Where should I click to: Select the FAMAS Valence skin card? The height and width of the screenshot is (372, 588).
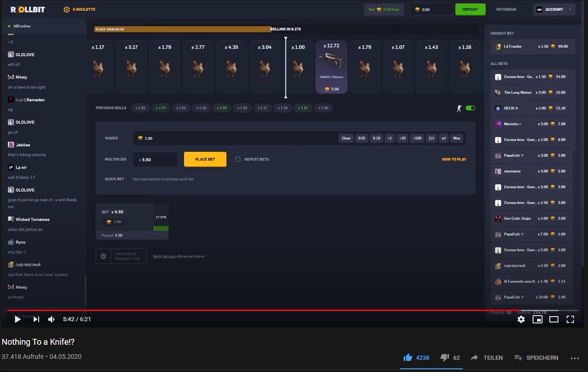tap(331, 67)
